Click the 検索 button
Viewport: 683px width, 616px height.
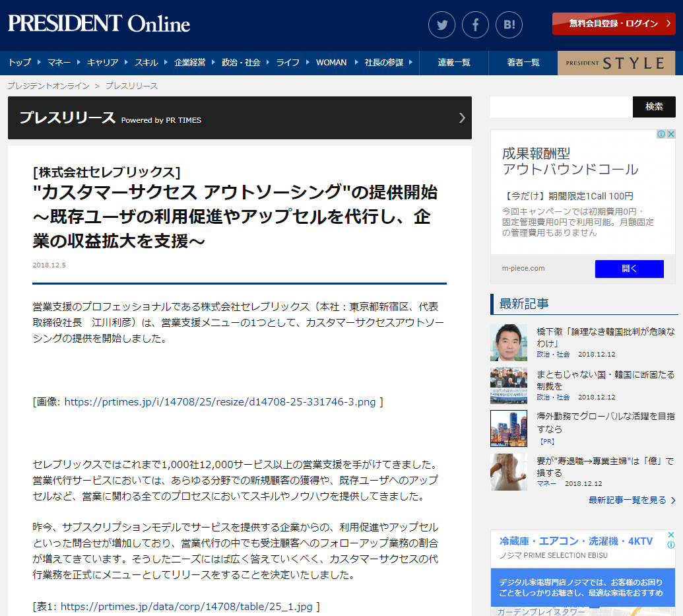pos(654,107)
